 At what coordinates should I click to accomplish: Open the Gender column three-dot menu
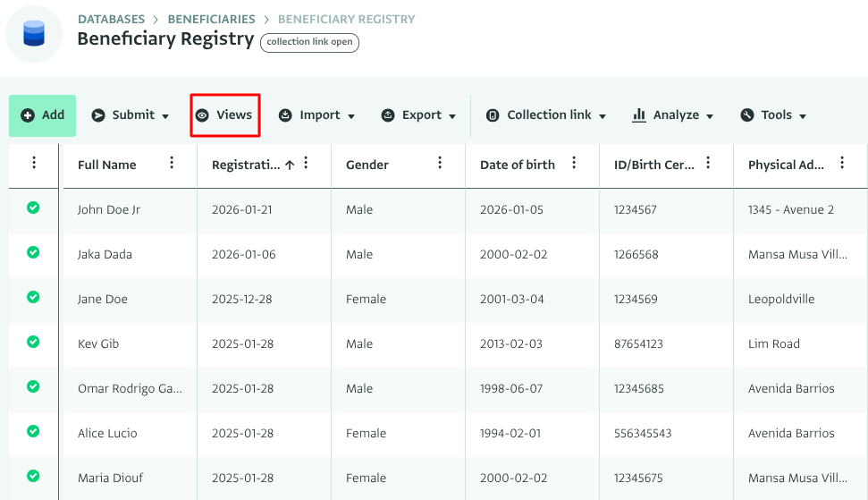click(x=440, y=163)
